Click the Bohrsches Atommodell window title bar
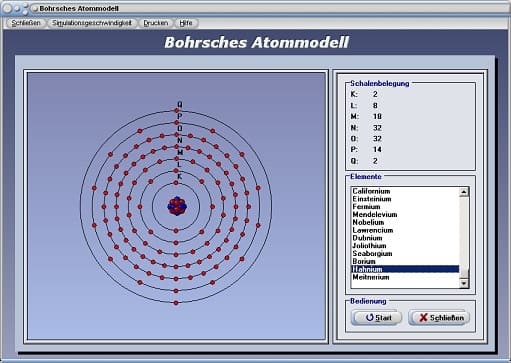 click(x=255, y=8)
